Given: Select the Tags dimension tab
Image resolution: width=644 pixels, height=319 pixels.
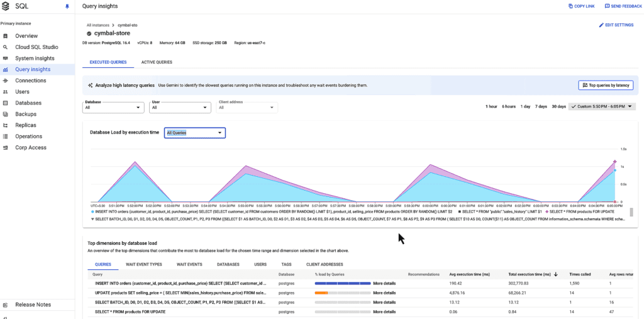Looking at the screenshot, I should [286, 264].
